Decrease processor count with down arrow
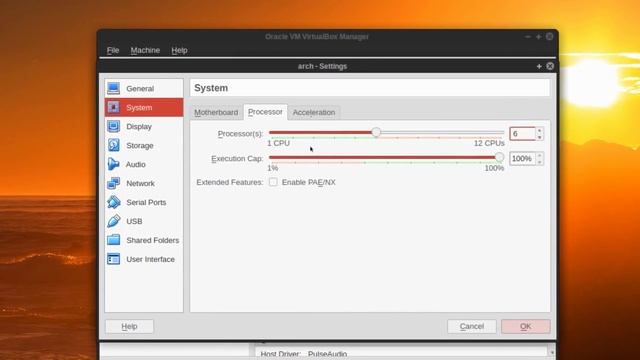Viewport: 640px width, 360px height. coord(539,137)
